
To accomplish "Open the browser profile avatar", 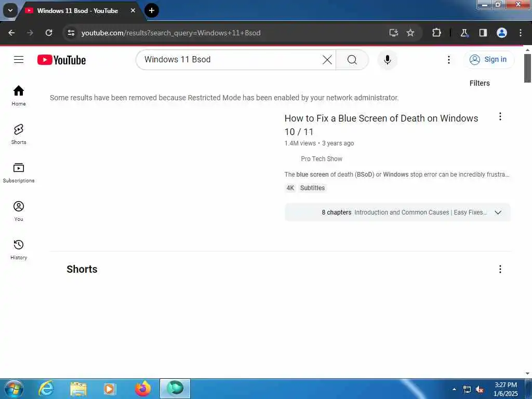I will tap(502, 33).
